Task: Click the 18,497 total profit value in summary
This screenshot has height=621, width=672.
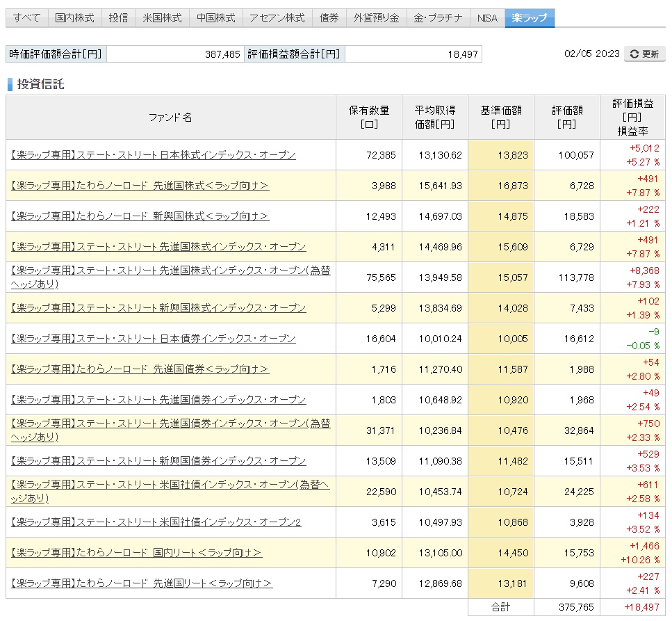Action: coord(463,54)
